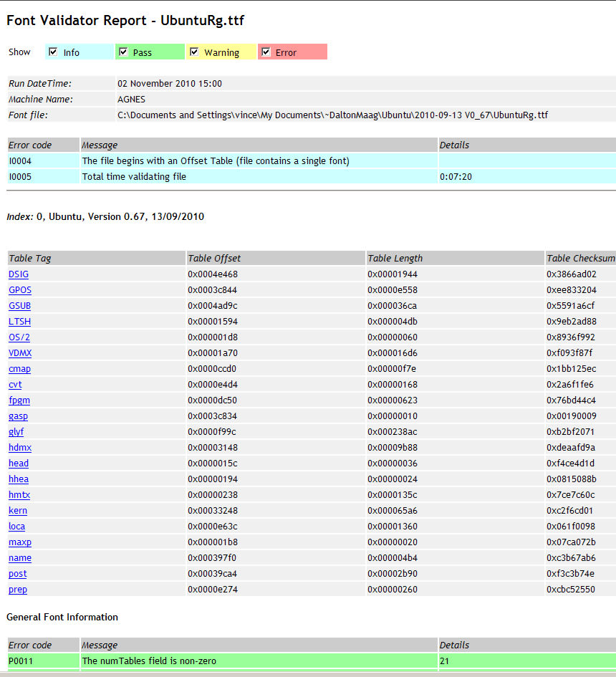
Task: Click error code P0011
Action: pos(21,661)
